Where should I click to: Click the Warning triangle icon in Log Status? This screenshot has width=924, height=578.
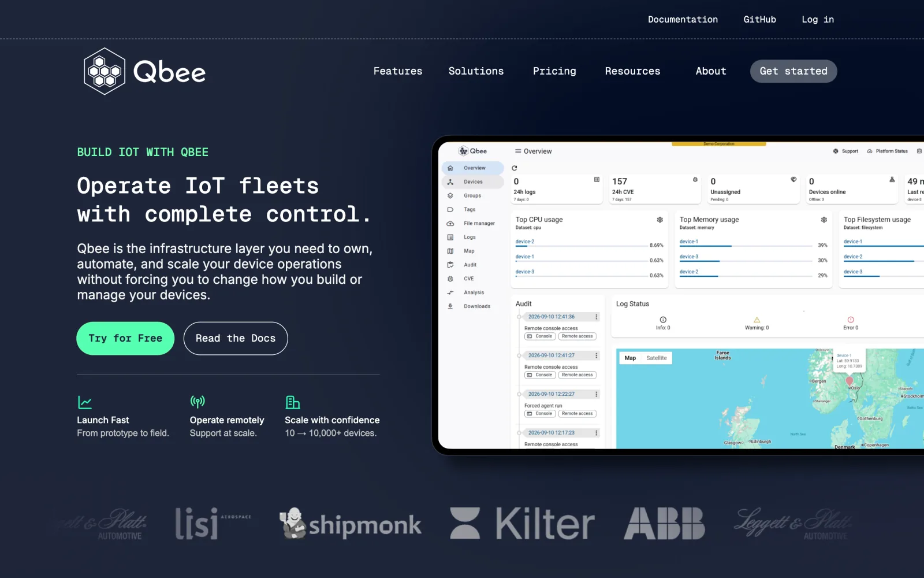(x=757, y=320)
